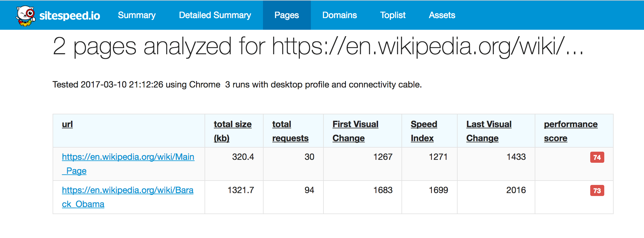Sort by First Visual Change column
This screenshot has width=644, height=238.
[355, 131]
